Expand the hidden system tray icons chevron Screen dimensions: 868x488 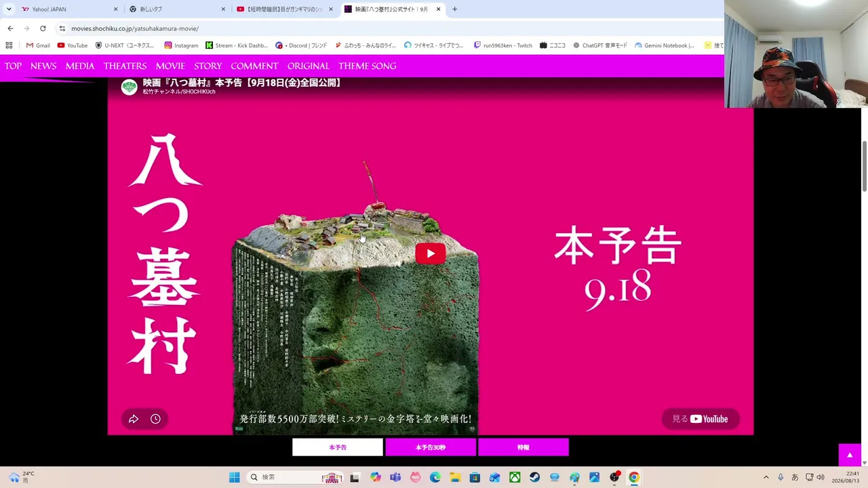(766, 477)
